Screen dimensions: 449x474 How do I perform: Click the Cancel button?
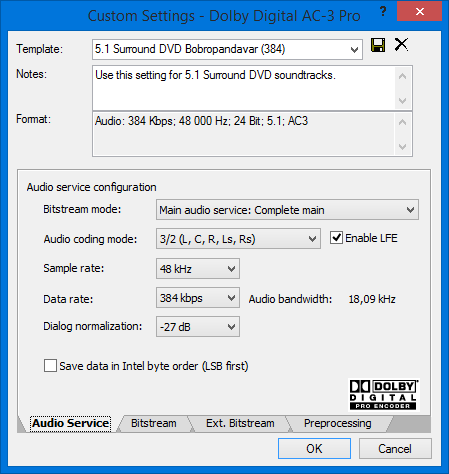[395, 449]
